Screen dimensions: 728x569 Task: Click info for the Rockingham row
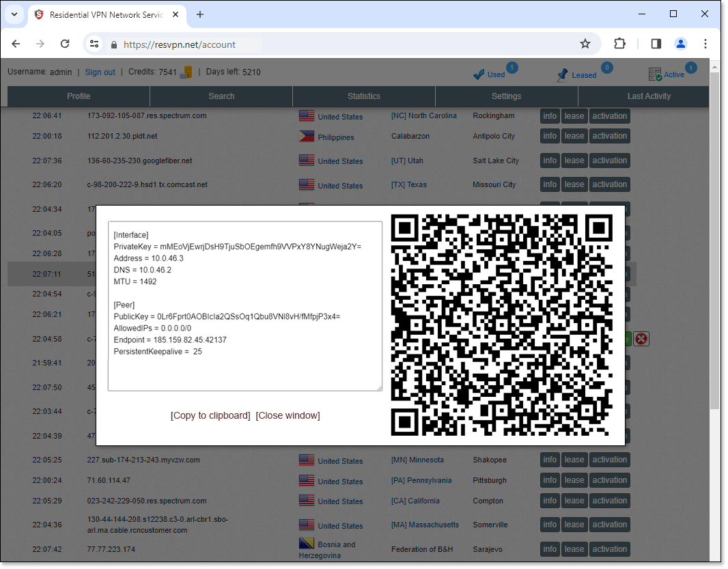coord(550,116)
